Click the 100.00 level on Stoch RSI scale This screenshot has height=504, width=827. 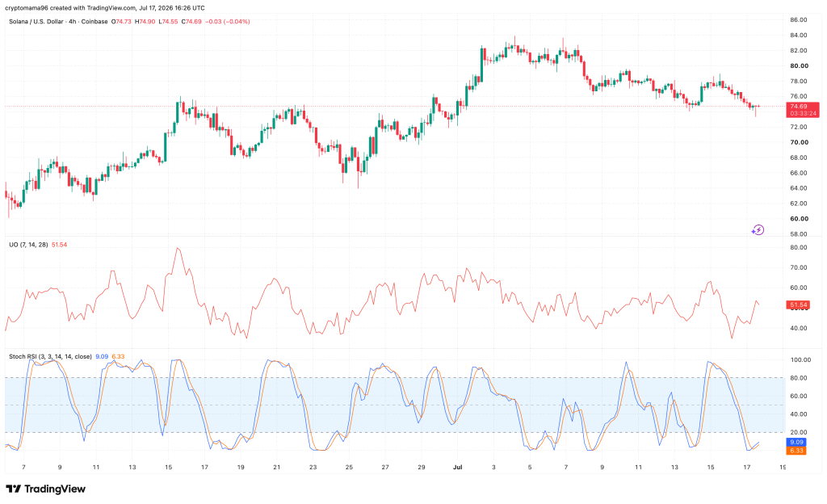point(800,359)
